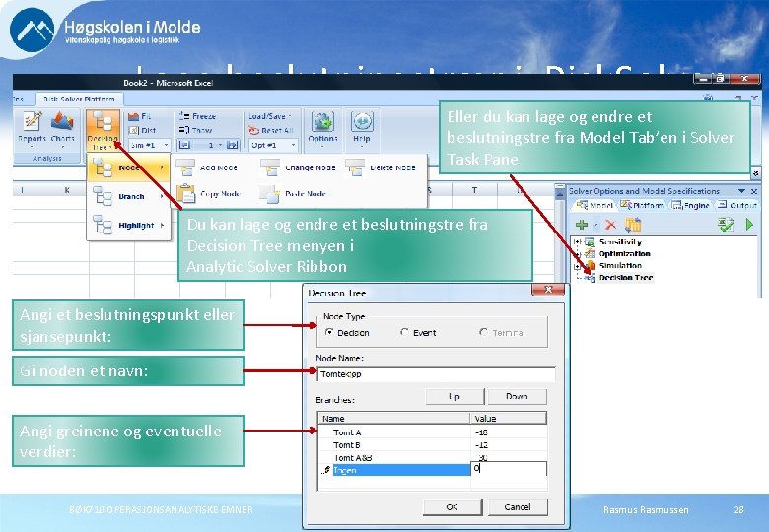Select the Event node type radio button

click(404, 332)
